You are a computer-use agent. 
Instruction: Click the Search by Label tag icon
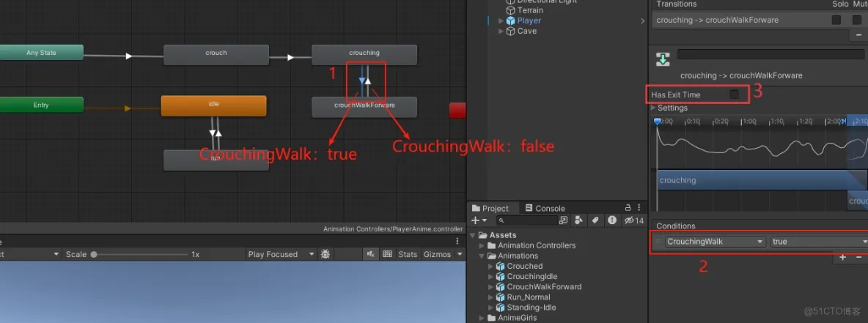point(595,220)
